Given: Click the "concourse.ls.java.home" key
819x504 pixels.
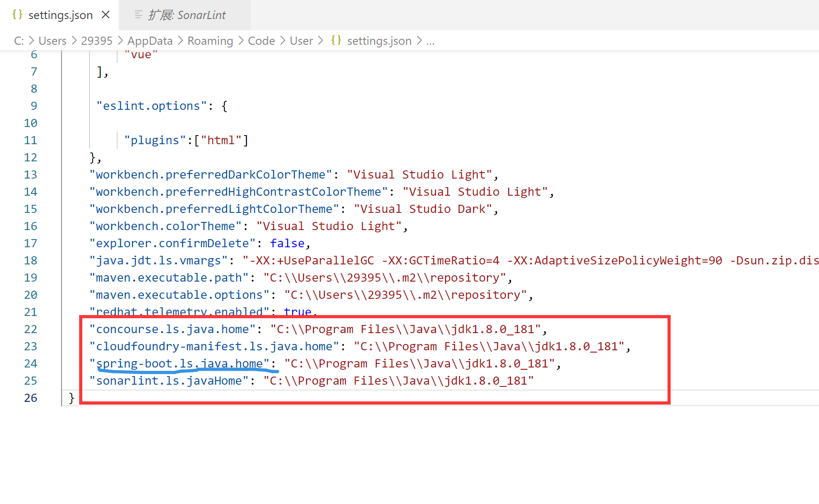Looking at the screenshot, I should (173, 329).
